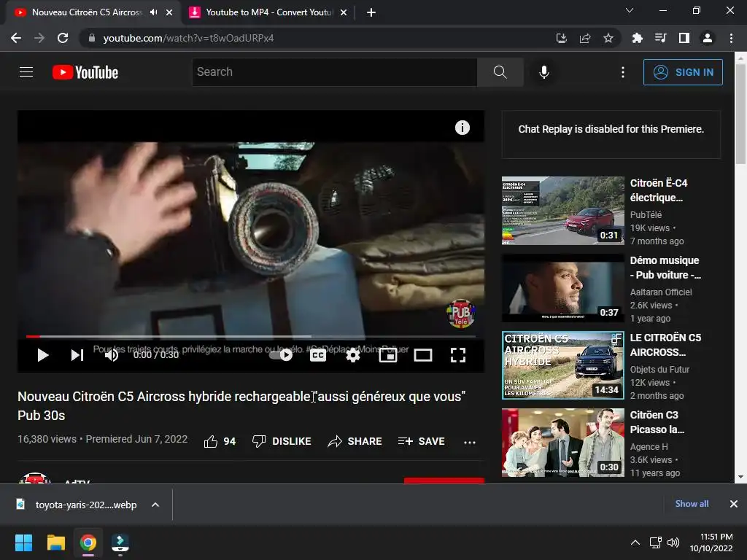The image size is (747, 560).
Task: Mute the video player volume
Action: tap(112, 355)
